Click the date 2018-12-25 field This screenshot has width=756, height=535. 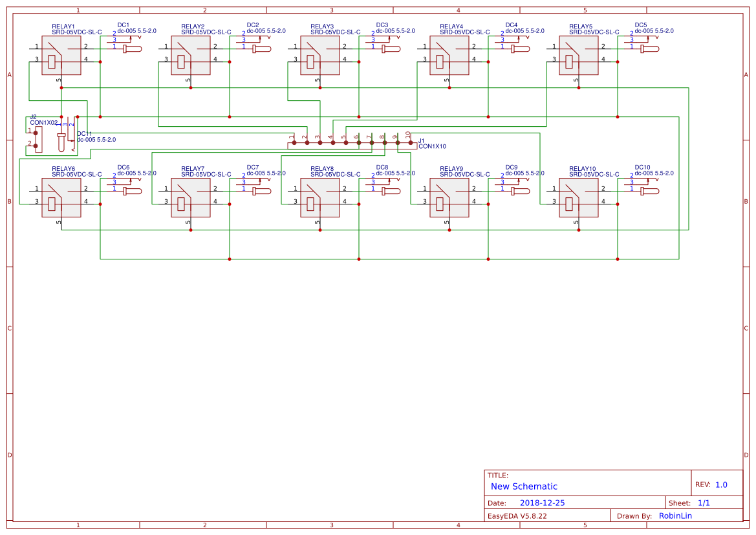(x=543, y=503)
